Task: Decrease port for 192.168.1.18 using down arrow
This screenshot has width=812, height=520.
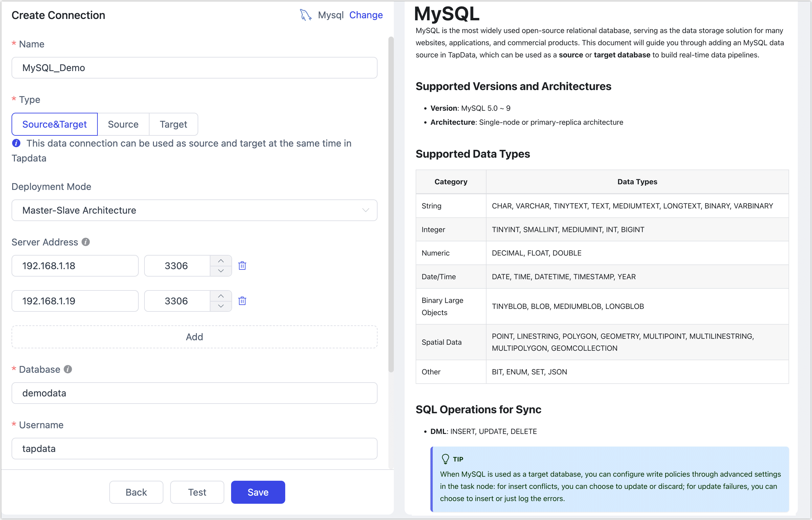Action: [221, 271]
